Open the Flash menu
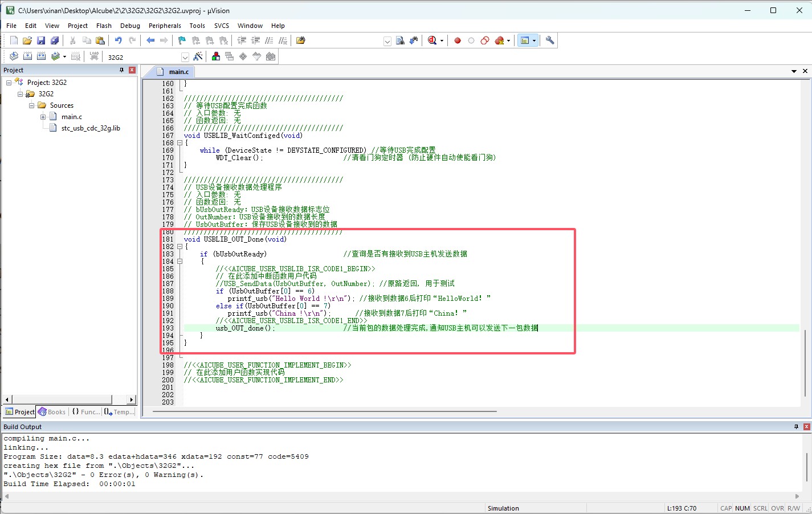This screenshot has width=812, height=514. (x=104, y=26)
